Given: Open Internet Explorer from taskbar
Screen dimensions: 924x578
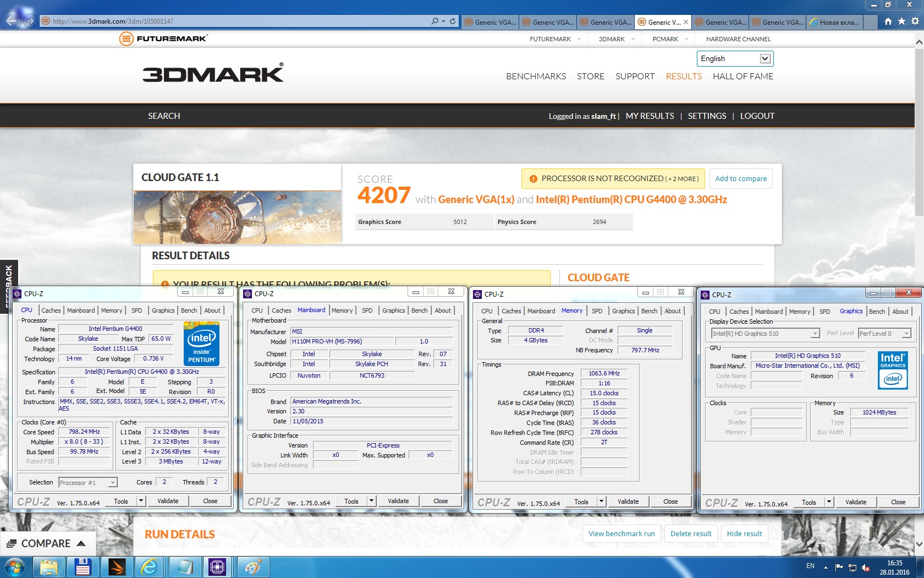Looking at the screenshot, I should point(150,567).
